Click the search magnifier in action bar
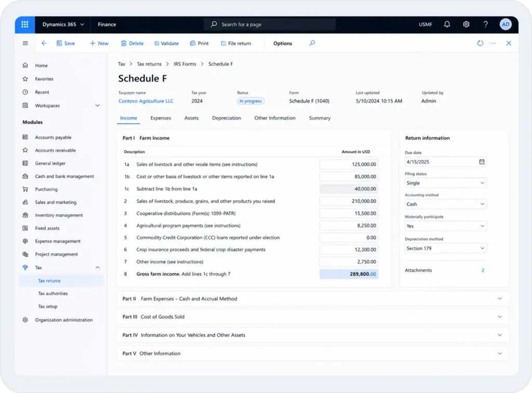Image resolution: width=532 pixels, height=393 pixels. [312, 43]
